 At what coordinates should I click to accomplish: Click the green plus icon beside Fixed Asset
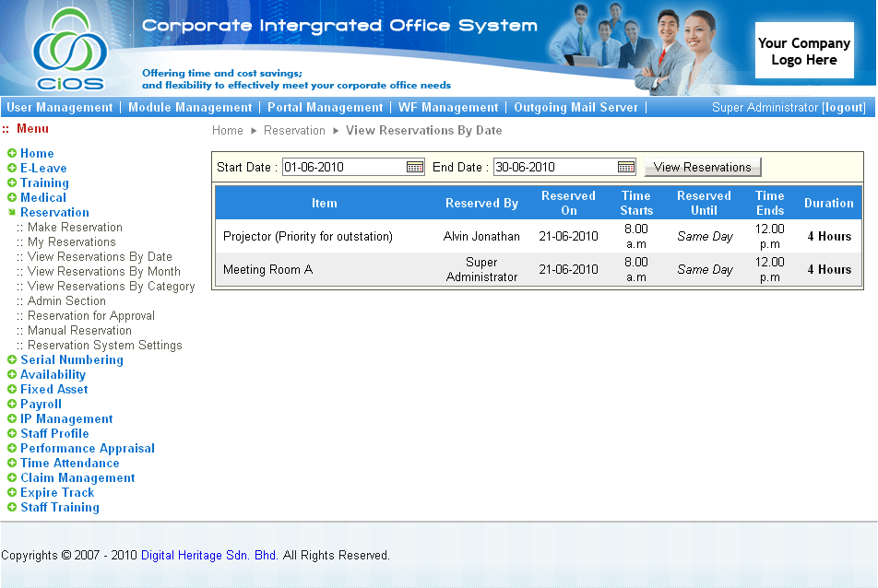[x=12, y=390]
